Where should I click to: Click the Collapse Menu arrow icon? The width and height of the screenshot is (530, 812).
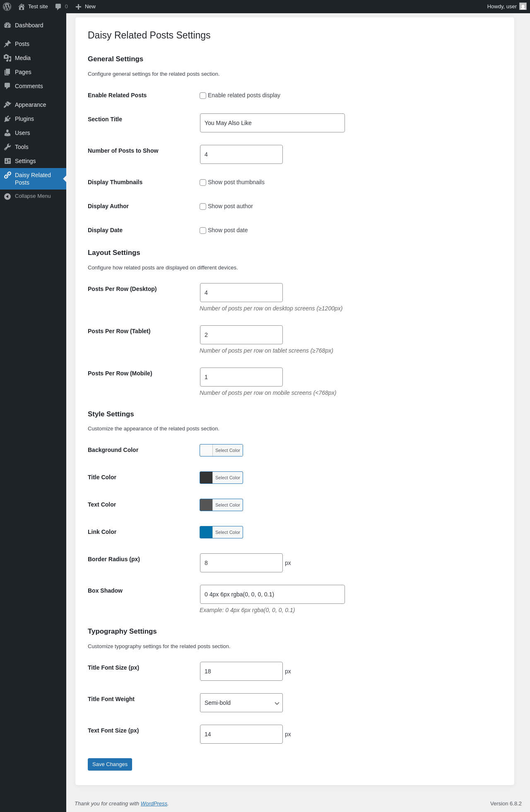point(7,196)
